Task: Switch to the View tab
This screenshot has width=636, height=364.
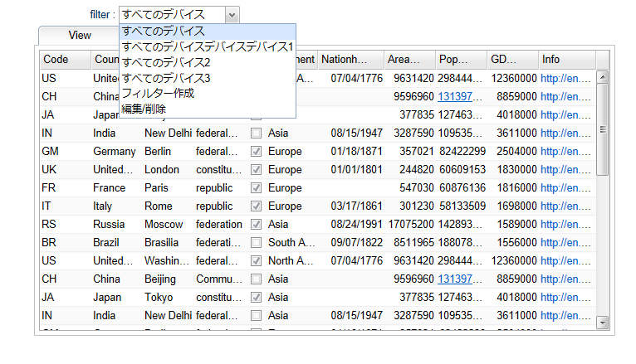Action: pos(80,36)
